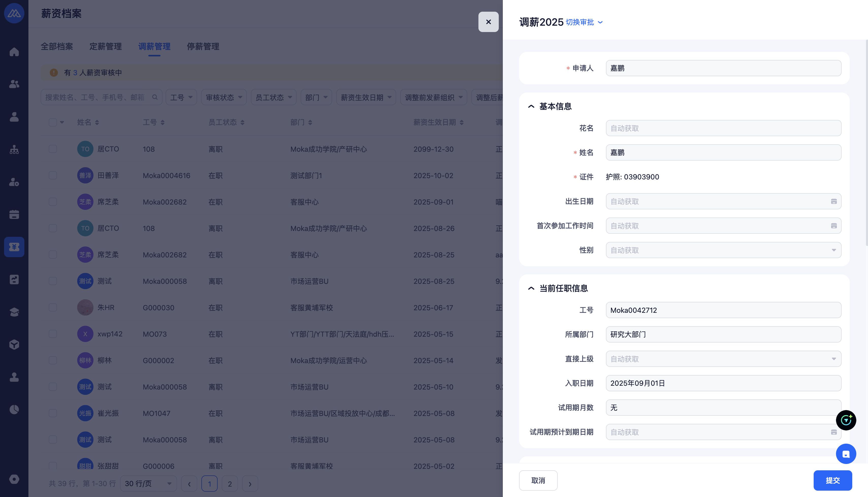The width and height of the screenshot is (868, 497).
Task: Select the checkbox next to 朱HR
Action: 53,307
